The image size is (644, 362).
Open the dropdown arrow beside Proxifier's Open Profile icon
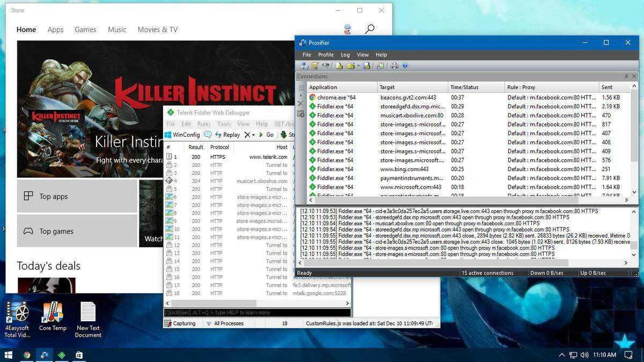pyautogui.click(x=358, y=66)
